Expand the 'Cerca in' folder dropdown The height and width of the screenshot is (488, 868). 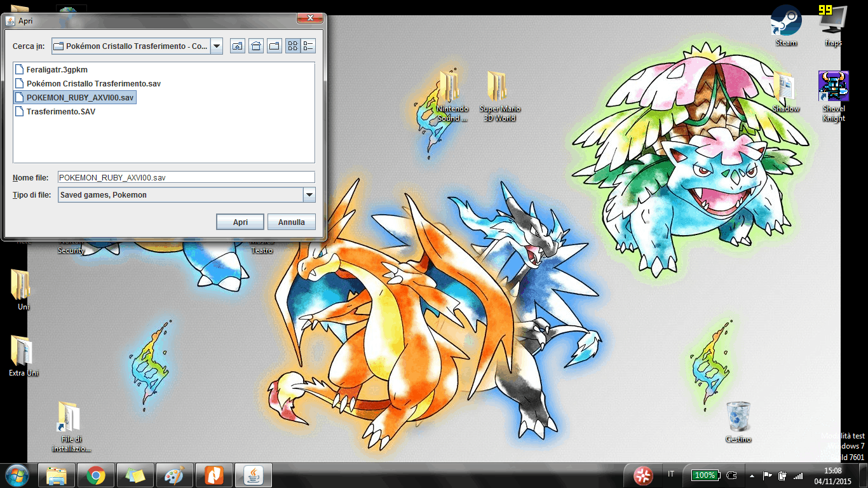217,46
